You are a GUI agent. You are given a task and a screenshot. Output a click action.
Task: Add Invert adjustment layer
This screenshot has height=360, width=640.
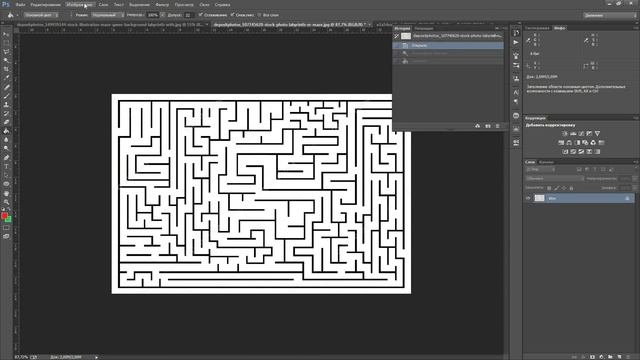[565, 151]
